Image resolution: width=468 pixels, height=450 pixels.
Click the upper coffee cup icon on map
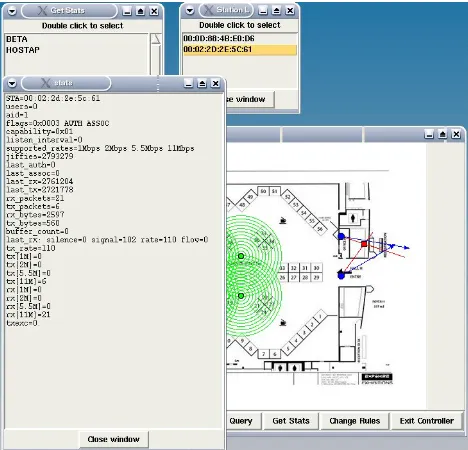(x=283, y=220)
